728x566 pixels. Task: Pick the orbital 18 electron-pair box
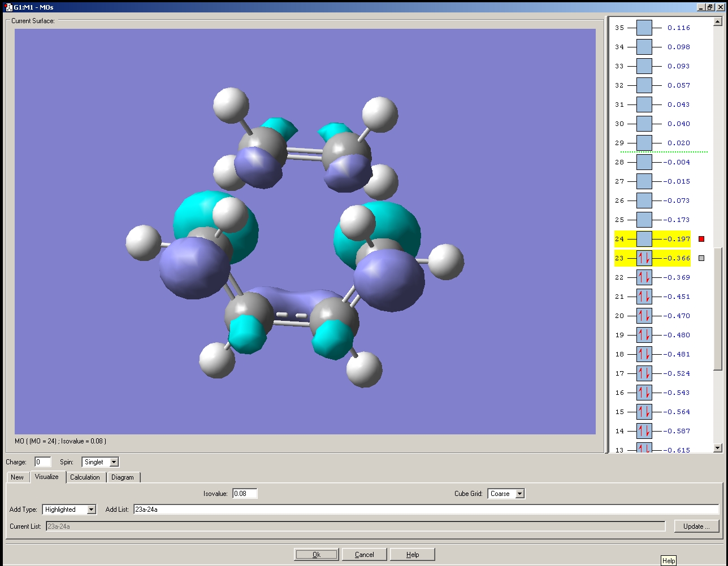pyautogui.click(x=644, y=354)
